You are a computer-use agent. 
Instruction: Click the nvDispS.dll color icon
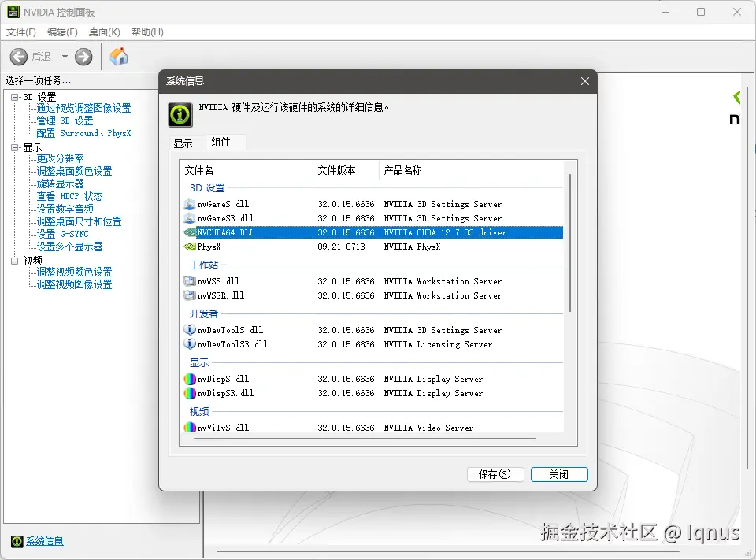(x=190, y=379)
